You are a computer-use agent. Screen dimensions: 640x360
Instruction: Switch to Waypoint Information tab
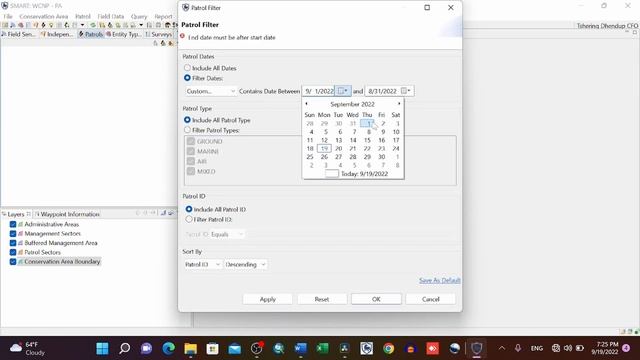(x=67, y=214)
